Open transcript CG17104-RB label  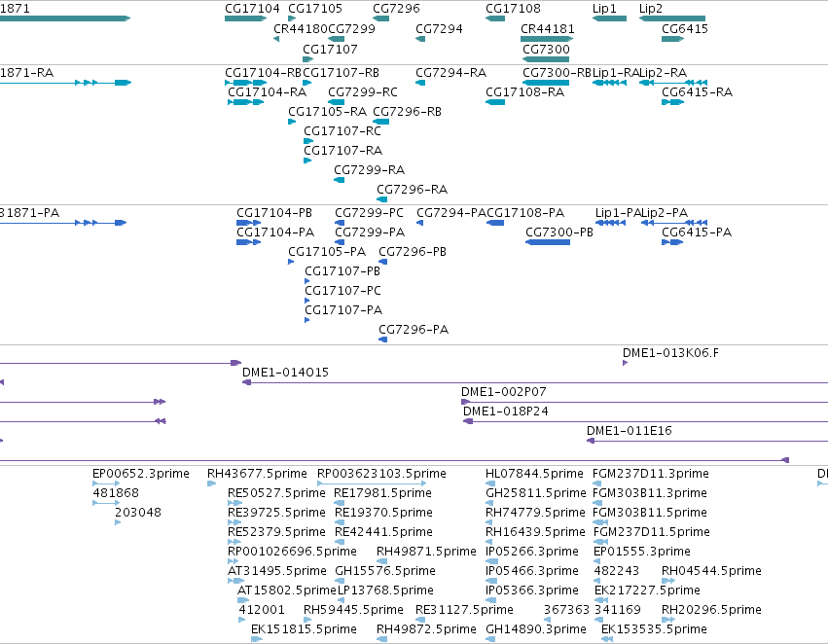coord(263,73)
